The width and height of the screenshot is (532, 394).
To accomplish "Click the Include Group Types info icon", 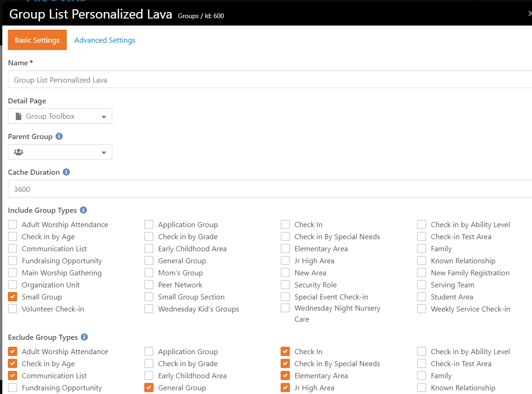I will [x=83, y=210].
